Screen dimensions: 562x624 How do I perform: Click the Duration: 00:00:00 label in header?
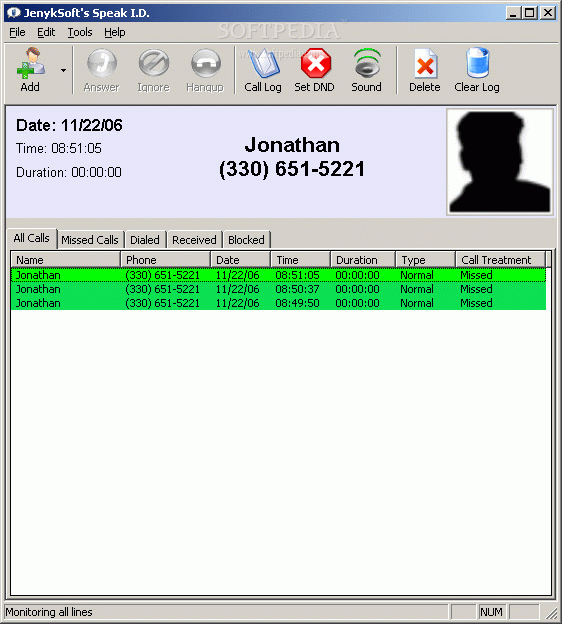(69, 172)
